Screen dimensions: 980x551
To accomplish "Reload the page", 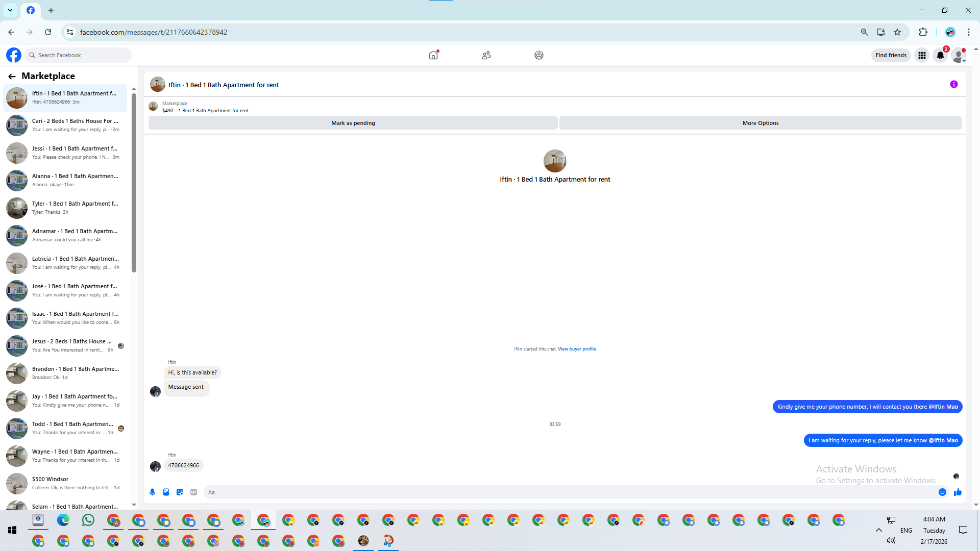I will [x=48, y=32].
